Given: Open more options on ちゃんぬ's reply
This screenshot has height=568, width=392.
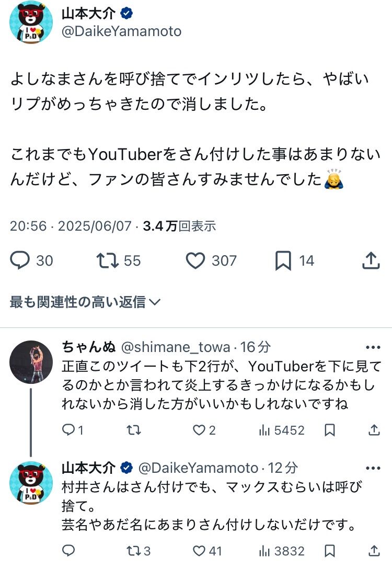Looking at the screenshot, I should [x=373, y=347].
